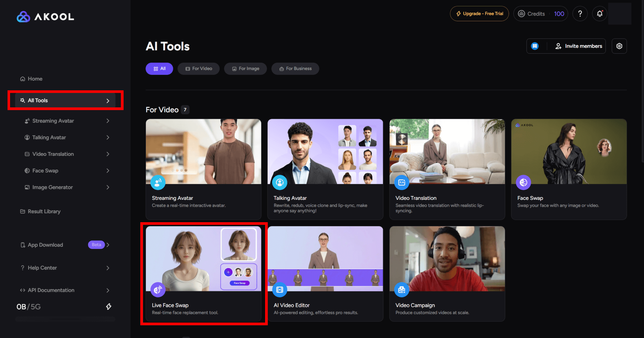Viewport: 644px width, 338px height.
Task: Open Result Library in sidebar
Action: point(44,211)
